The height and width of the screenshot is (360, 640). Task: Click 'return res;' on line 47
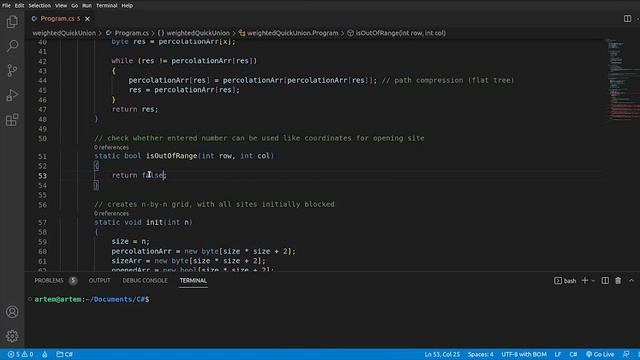[135, 109]
